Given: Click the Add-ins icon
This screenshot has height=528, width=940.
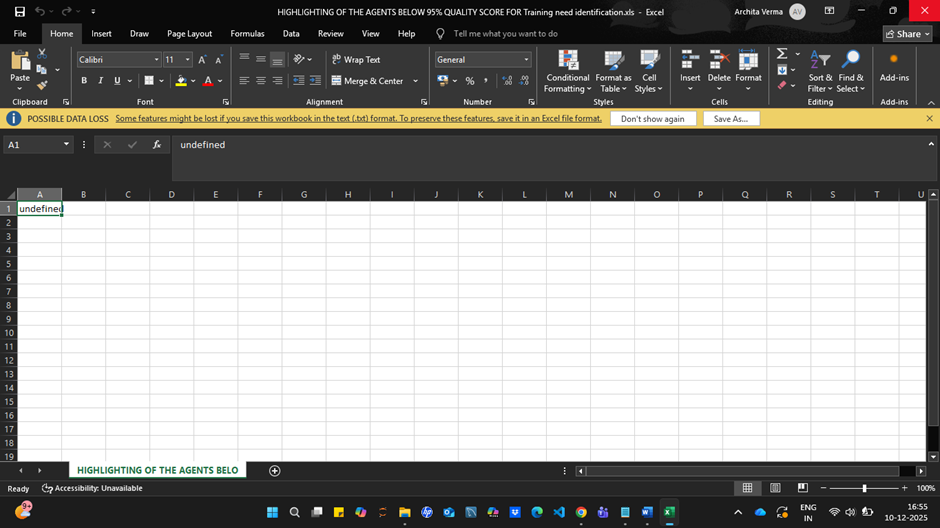Looking at the screenshot, I should pyautogui.click(x=894, y=61).
